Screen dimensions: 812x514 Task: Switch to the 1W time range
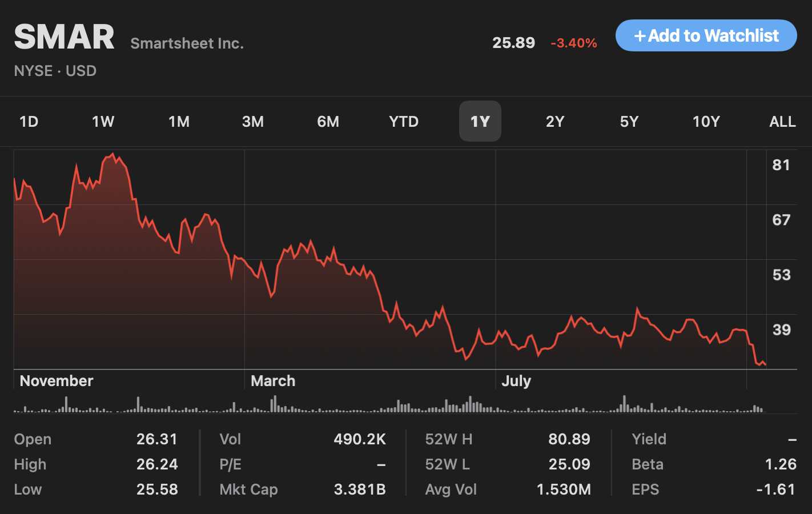tap(103, 122)
